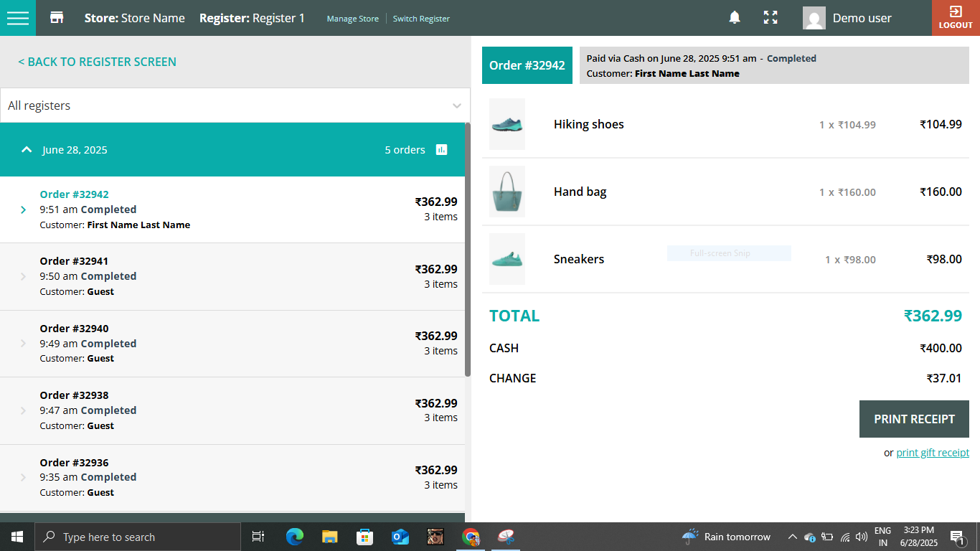Click the Demo user avatar
Image resolution: width=980 pixels, height=551 pixels.
pos(814,18)
